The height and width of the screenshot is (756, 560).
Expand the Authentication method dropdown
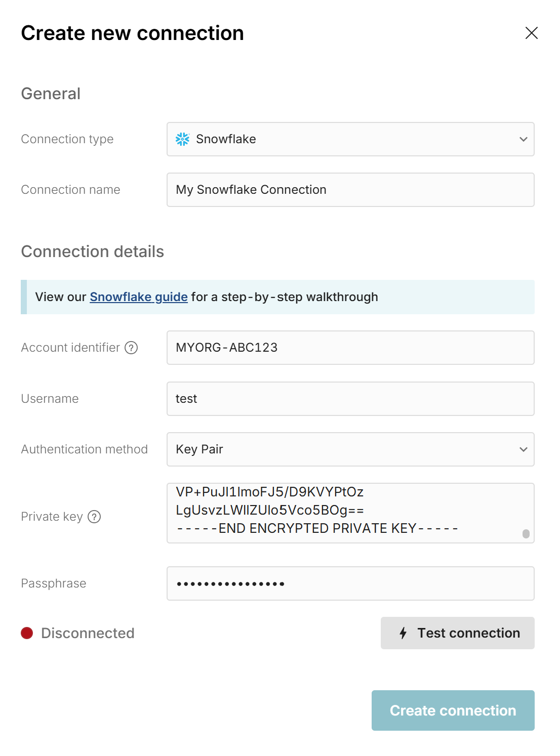(x=350, y=449)
